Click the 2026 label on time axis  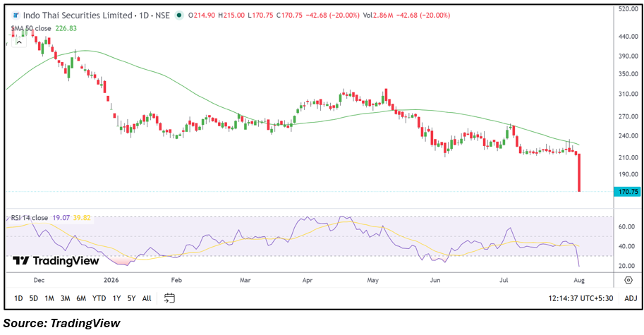111,280
